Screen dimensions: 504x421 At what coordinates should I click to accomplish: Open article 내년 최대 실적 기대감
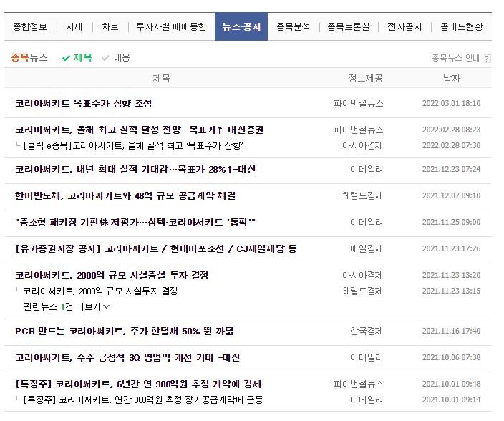pos(135,170)
